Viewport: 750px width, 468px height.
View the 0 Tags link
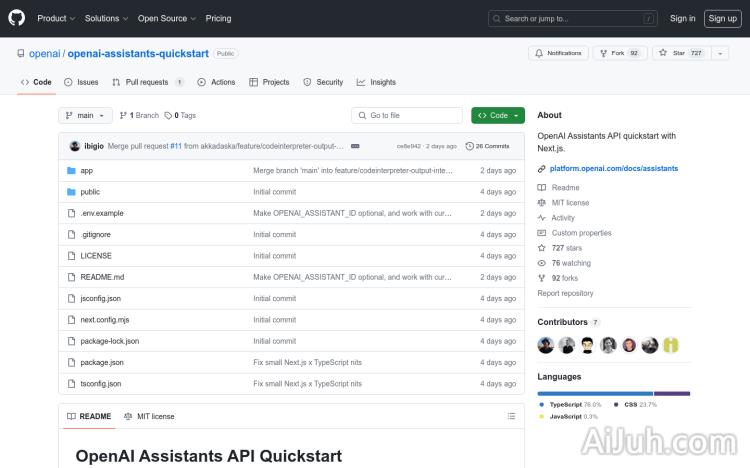[180, 115]
